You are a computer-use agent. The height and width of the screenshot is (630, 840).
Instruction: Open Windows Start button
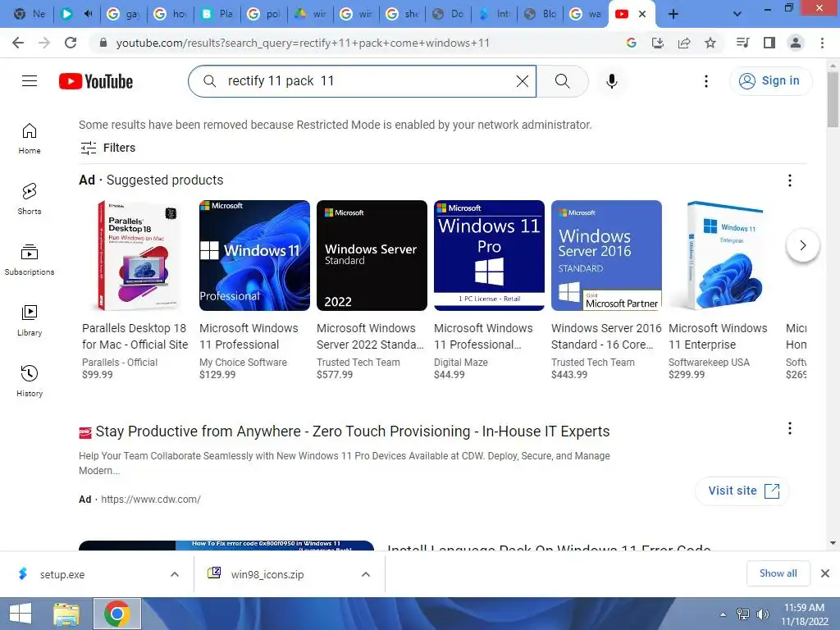[x=21, y=614]
